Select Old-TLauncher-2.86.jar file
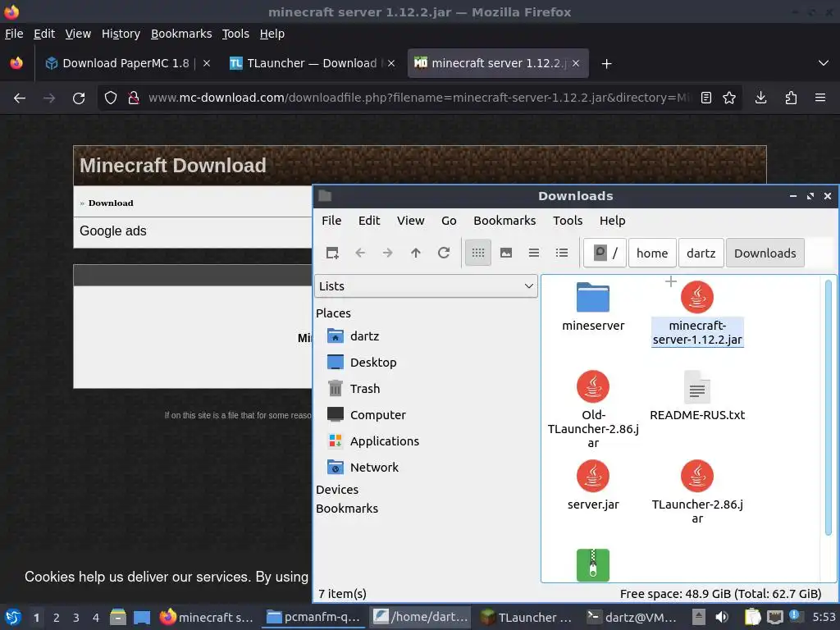This screenshot has width=840, height=630. coord(593,409)
